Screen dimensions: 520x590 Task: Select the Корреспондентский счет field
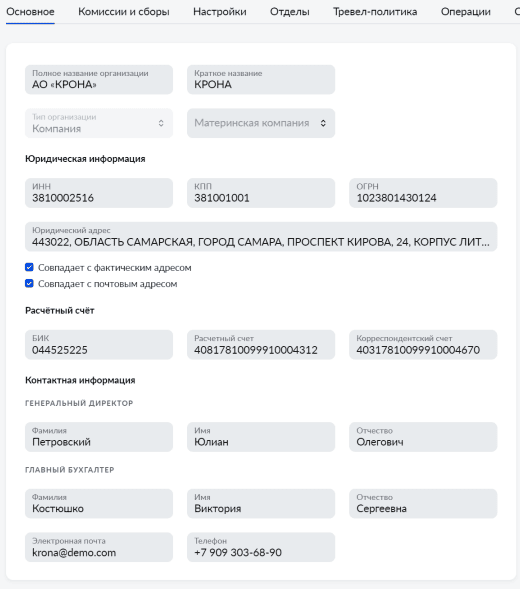click(423, 345)
